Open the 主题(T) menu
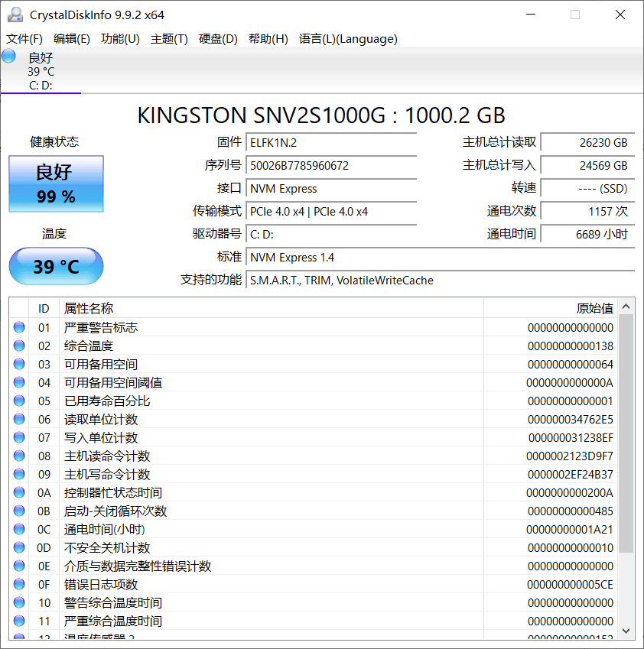Screen dimensions: 644x649 (169, 39)
